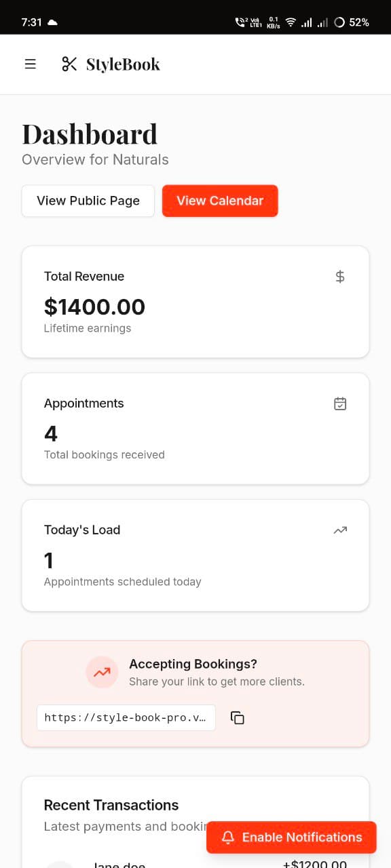
Task: Click the trend graph icon on Today's Load
Action: point(339,530)
